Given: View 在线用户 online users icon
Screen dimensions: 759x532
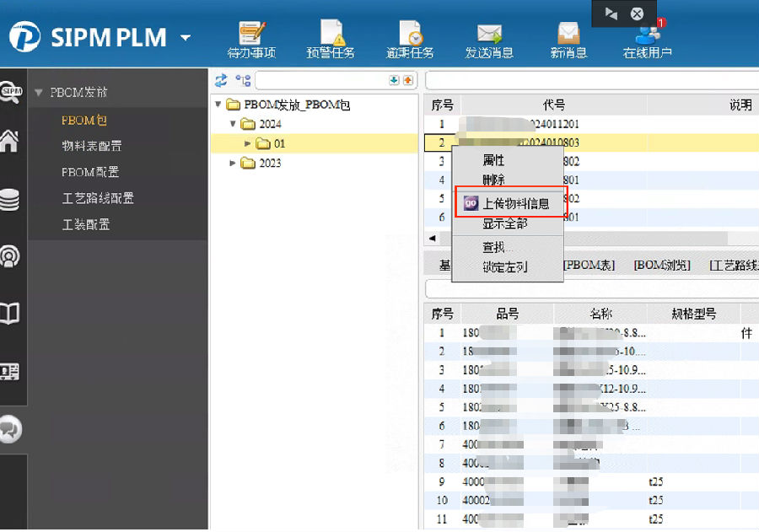Looking at the screenshot, I should 648,35.
